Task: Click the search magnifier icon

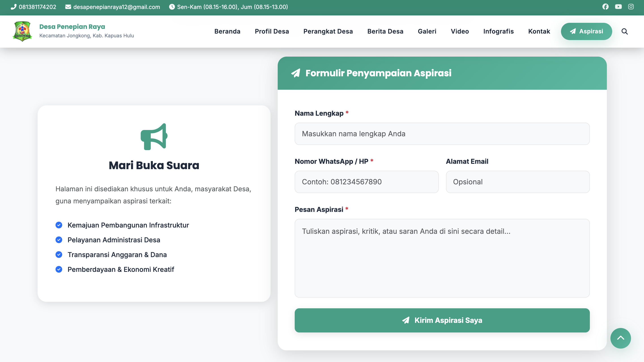Action: 625,31
